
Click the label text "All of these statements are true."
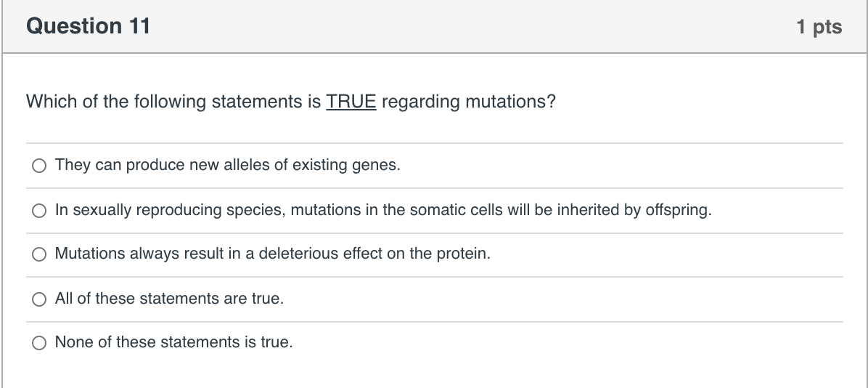coord(169,299)
